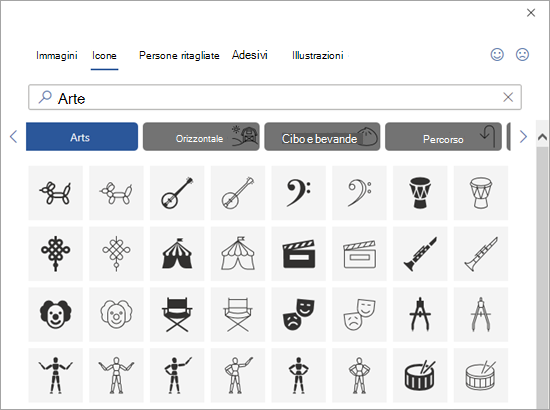Viewport: 550px width, 410px height.
Task: Filter by the Cibo e bevande category
Action: pos(322,137)
